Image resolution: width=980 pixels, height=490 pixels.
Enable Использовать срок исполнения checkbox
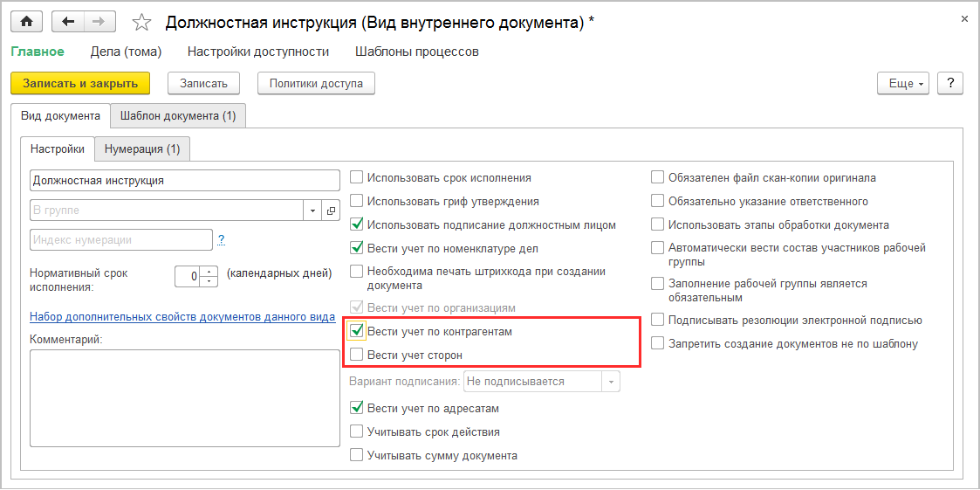click(357, 178)
